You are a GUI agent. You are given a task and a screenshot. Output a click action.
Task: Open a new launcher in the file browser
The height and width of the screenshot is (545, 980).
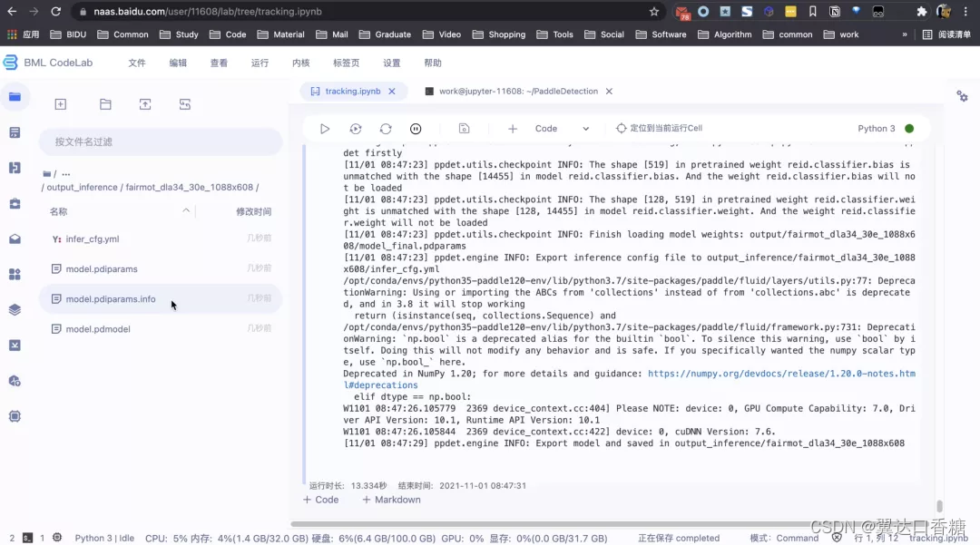tap(60, 104)
